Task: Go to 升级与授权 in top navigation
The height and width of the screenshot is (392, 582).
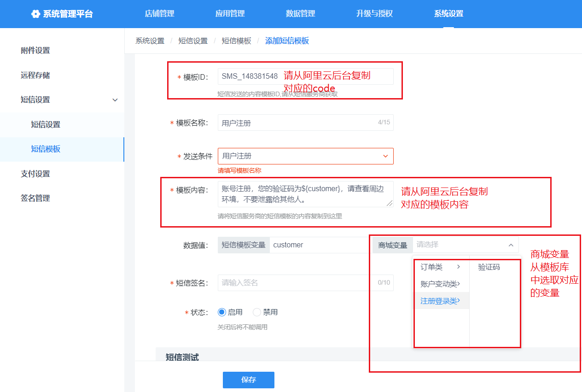Action: click(374, 14)
